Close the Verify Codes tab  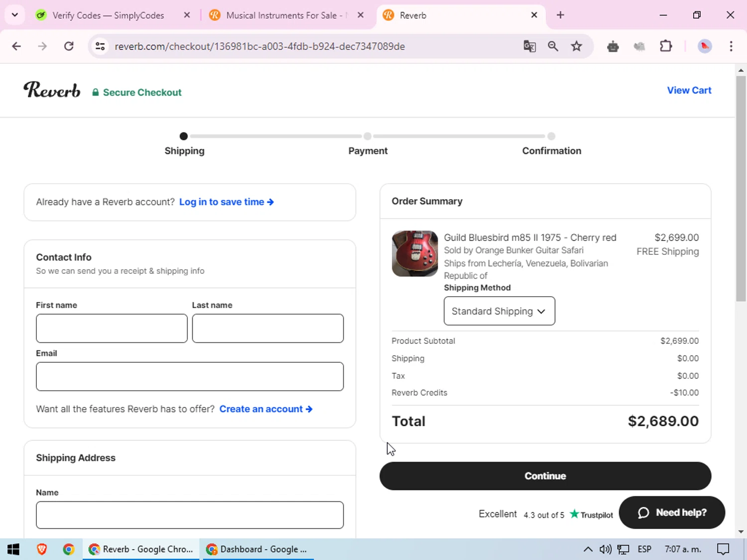point(187,15)
